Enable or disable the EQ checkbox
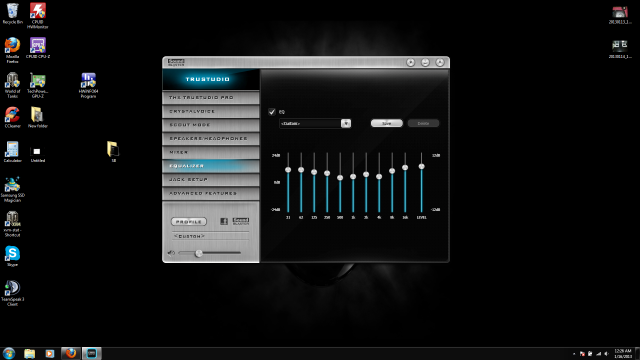640x360 pixels. [x=272, y=112]
